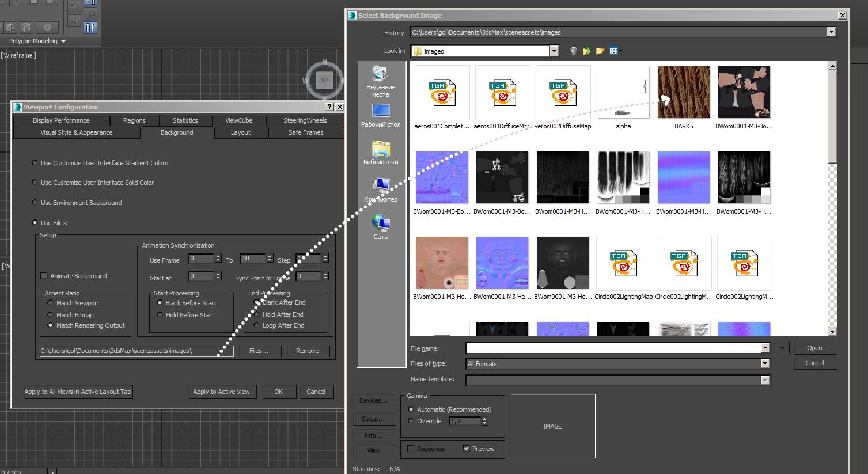The width and height of the screenshot is (868, 474).
Task: Click the ribbon wireframe box with marker icon
Action: click(26, 27)
